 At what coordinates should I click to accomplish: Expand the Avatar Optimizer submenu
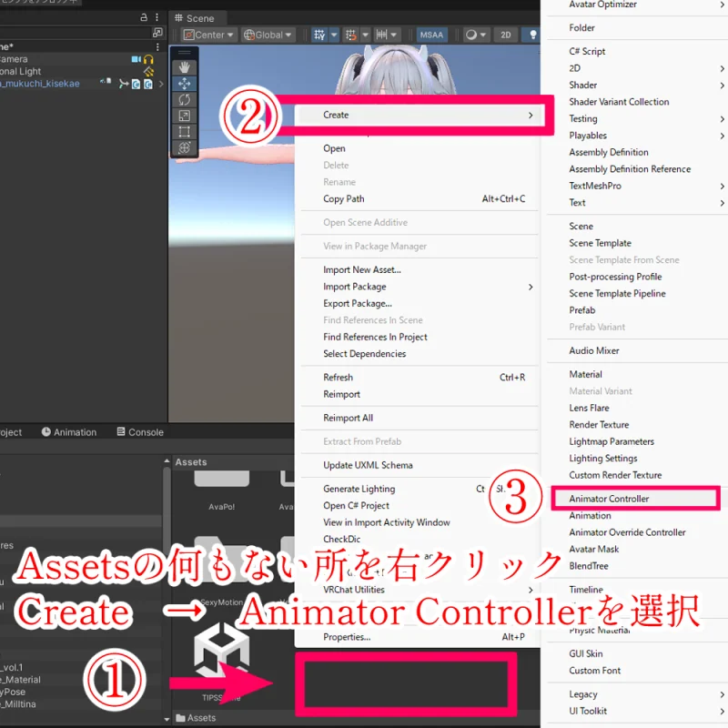(x=635, y=5)
